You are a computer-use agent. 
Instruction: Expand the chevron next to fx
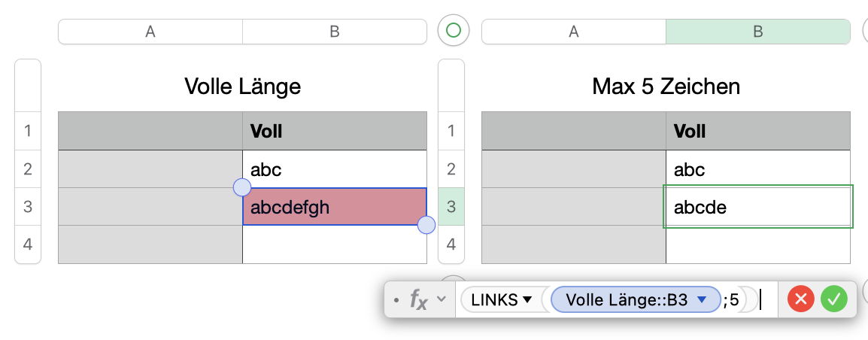tap(442, 299)
